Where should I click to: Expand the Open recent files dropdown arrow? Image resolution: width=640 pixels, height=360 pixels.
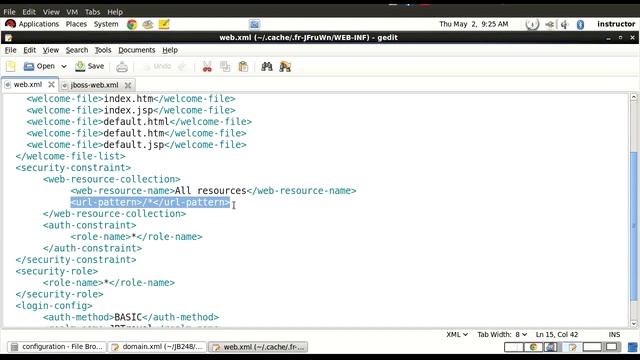[x=64, y=66]
